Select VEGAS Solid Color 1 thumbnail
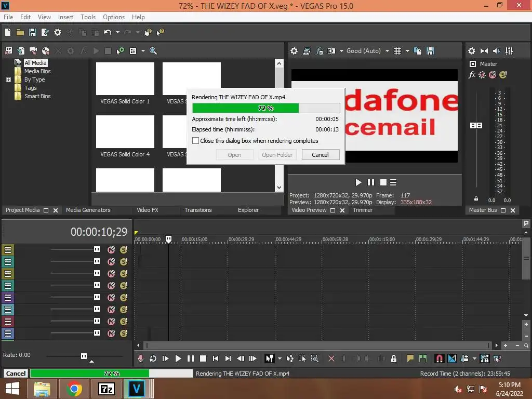The image size is (532, 399). pos(125,79)
